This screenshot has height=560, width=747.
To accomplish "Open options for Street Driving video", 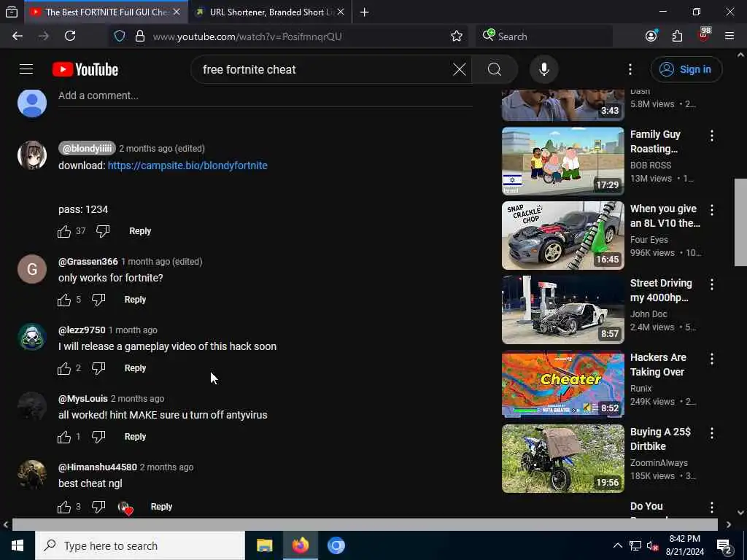I will tap(712, 284).
